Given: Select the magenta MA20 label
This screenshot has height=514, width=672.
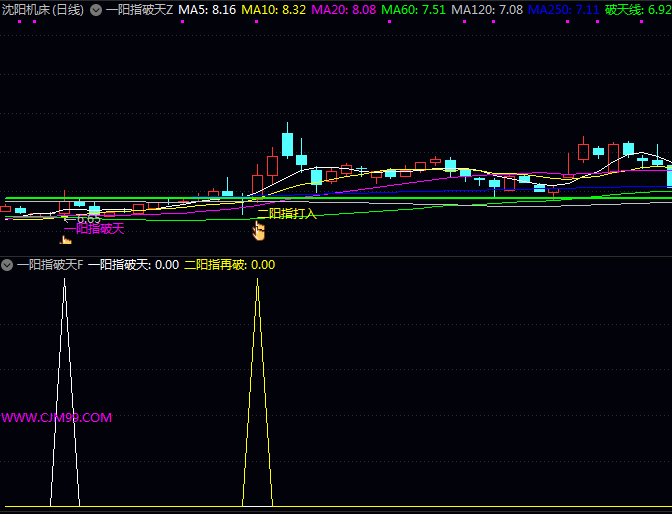Looking at the screenshot, I should click(x=344, y=10).
